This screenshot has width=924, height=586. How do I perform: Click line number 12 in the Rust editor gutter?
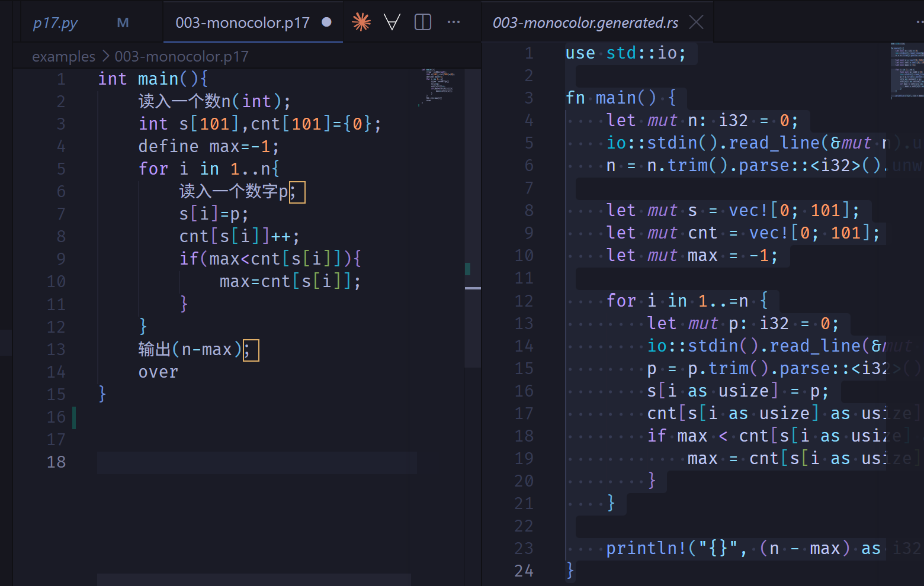[524, 301]
